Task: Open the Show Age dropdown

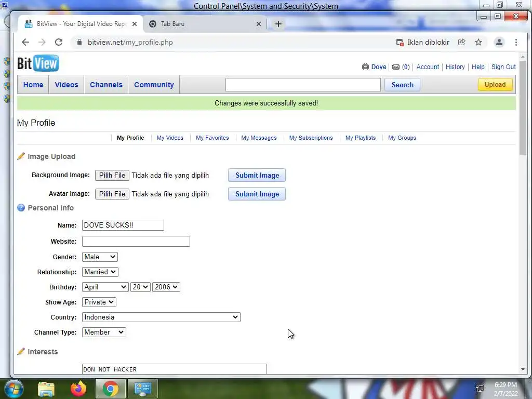Action: point(99,302)
